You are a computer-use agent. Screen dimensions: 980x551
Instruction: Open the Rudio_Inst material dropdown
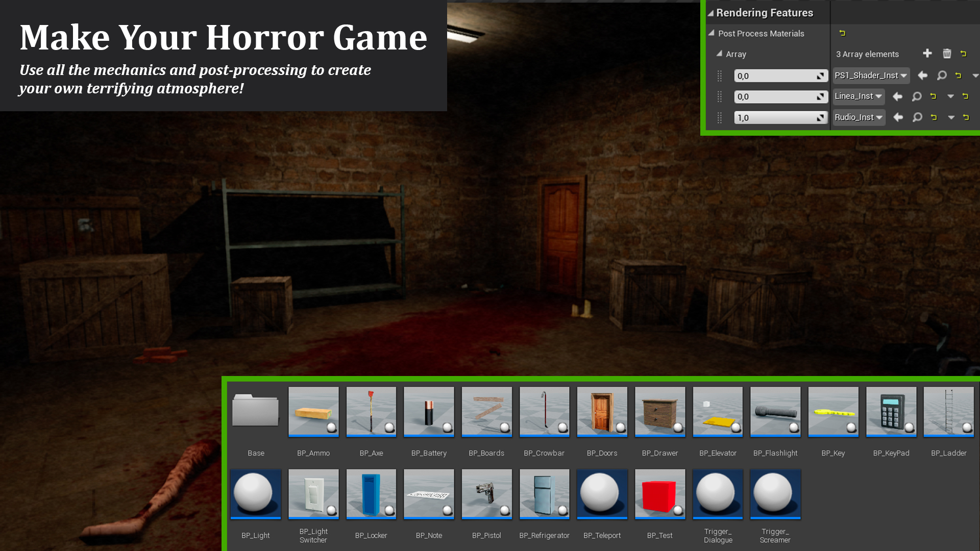859,117
